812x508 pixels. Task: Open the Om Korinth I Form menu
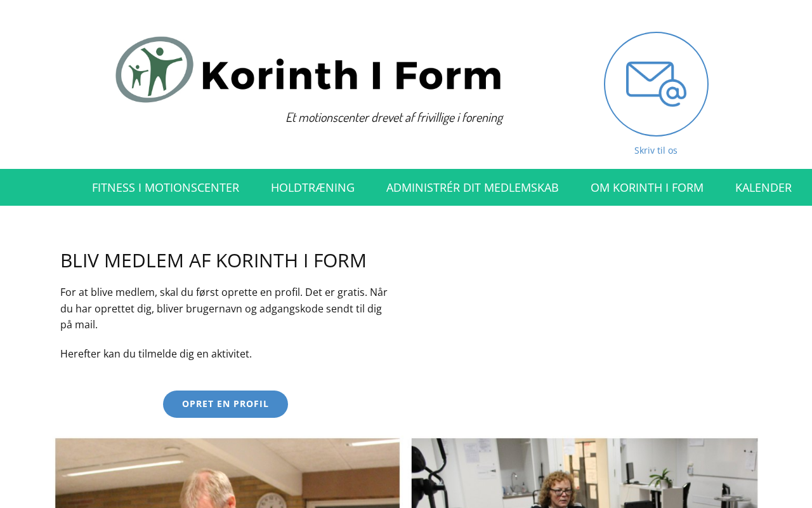tap(647, 187)
